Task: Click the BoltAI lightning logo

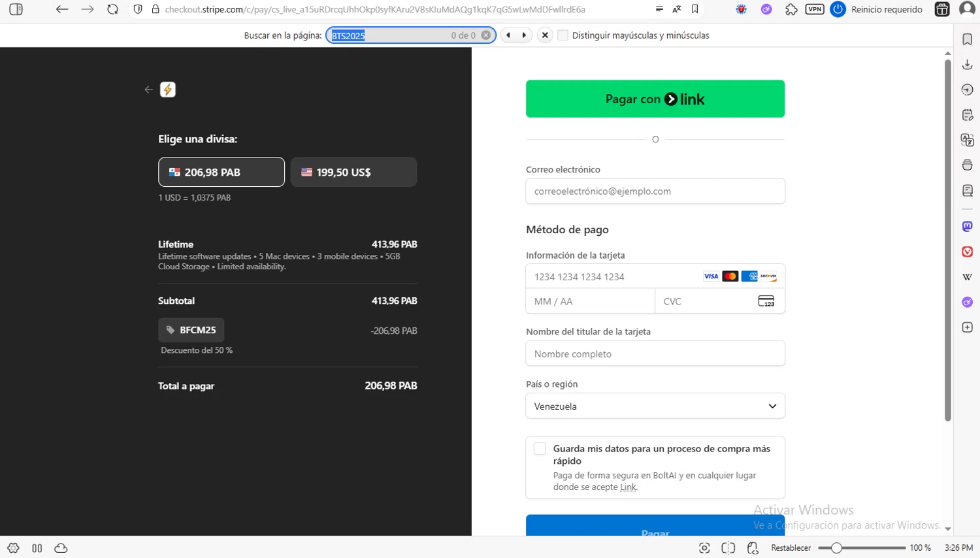Action: 168,90
